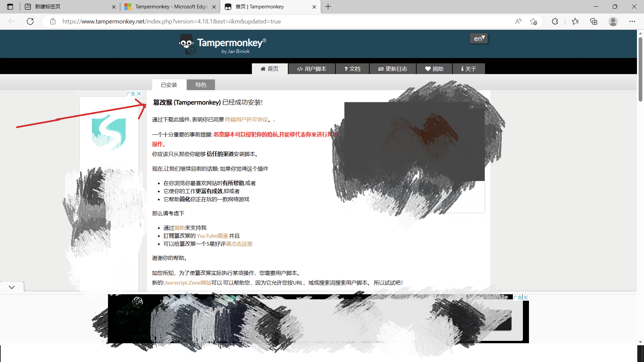Go to the 首页 navigation tab

click(x=270, y=69)
